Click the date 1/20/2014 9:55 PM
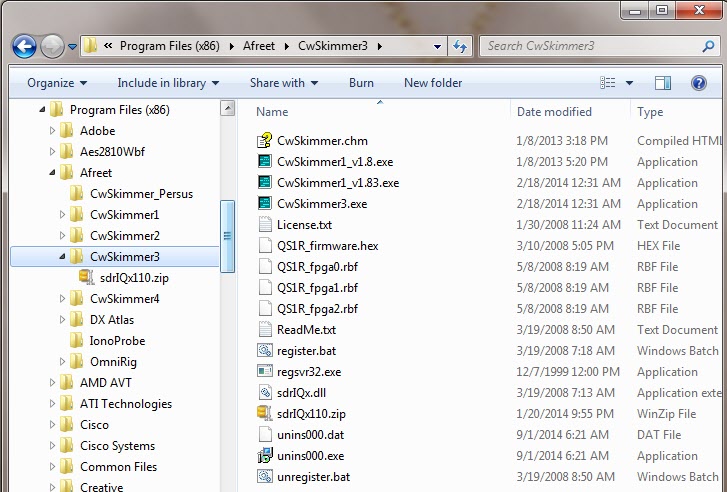727x492 pixels. [x=565, y=414]
